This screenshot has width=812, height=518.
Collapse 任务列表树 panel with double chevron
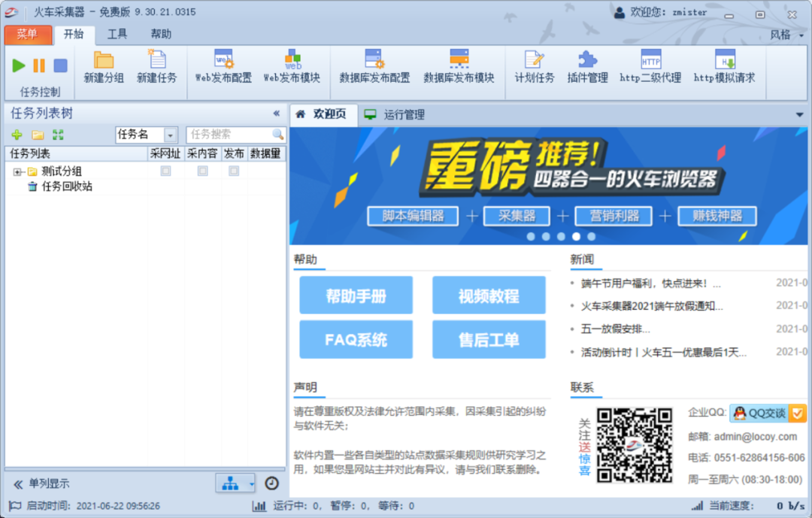pos(277,113)
